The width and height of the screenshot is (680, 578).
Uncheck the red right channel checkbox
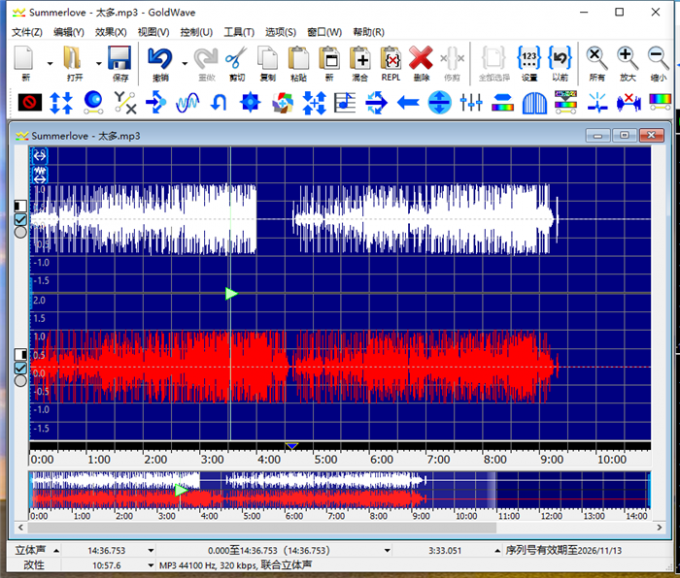[21, 368]
